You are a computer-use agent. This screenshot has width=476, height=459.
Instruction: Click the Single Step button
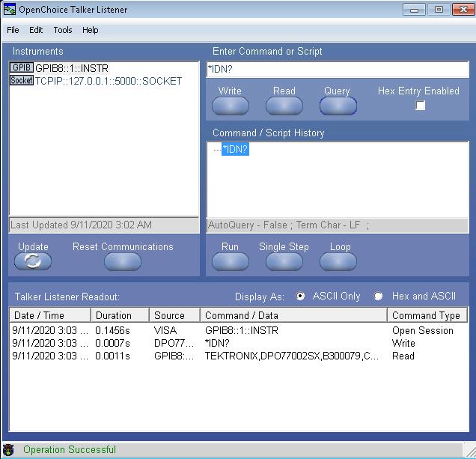point(284,261)
